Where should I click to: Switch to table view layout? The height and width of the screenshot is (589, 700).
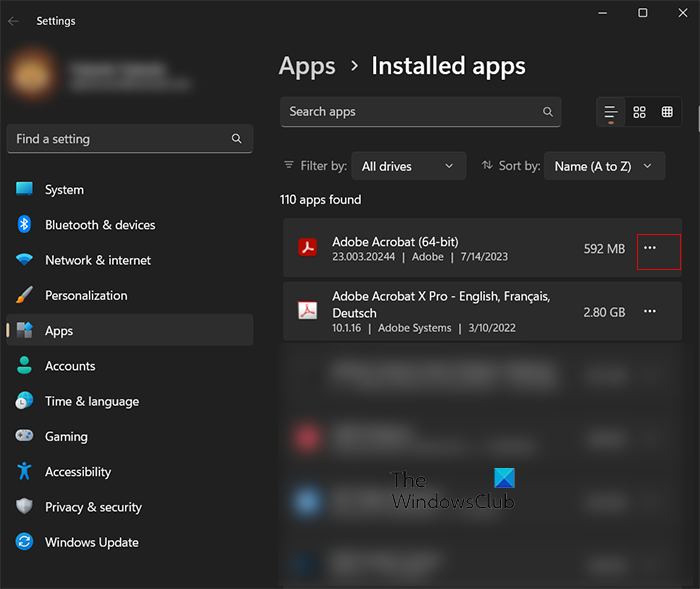point(667,112)
